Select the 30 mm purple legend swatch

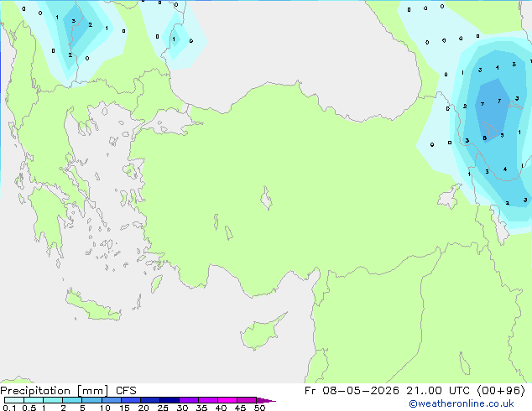[x=188, y=400]
